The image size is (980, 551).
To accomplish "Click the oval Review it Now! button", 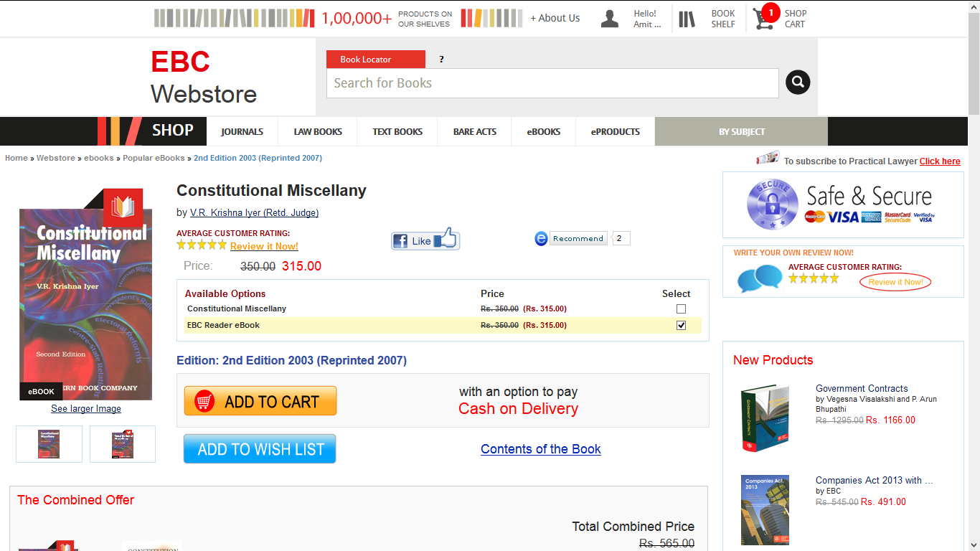I will [895, 282].
